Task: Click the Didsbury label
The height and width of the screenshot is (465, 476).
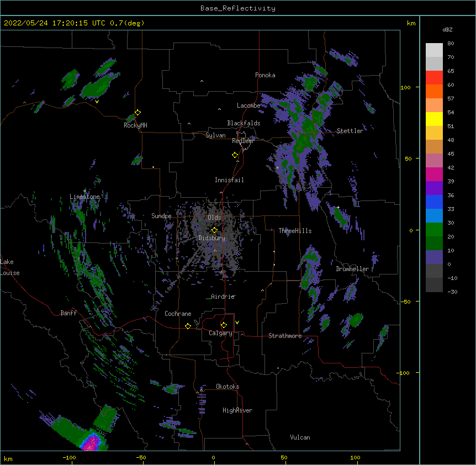Action: (211, 238)
